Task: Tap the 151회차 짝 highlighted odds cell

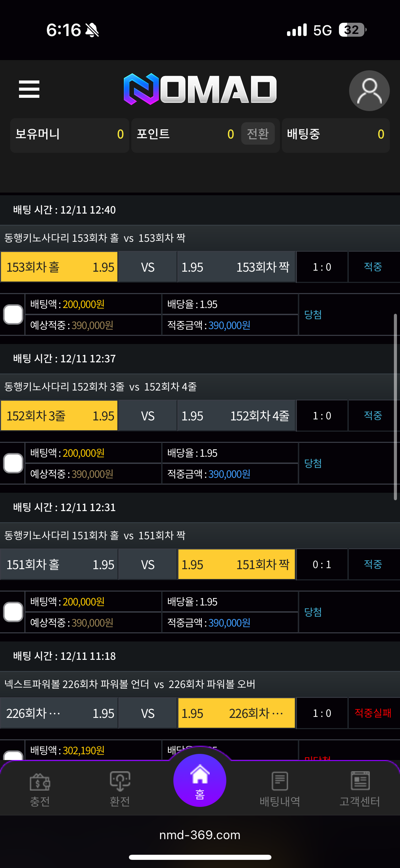Action: coord(236,564)
